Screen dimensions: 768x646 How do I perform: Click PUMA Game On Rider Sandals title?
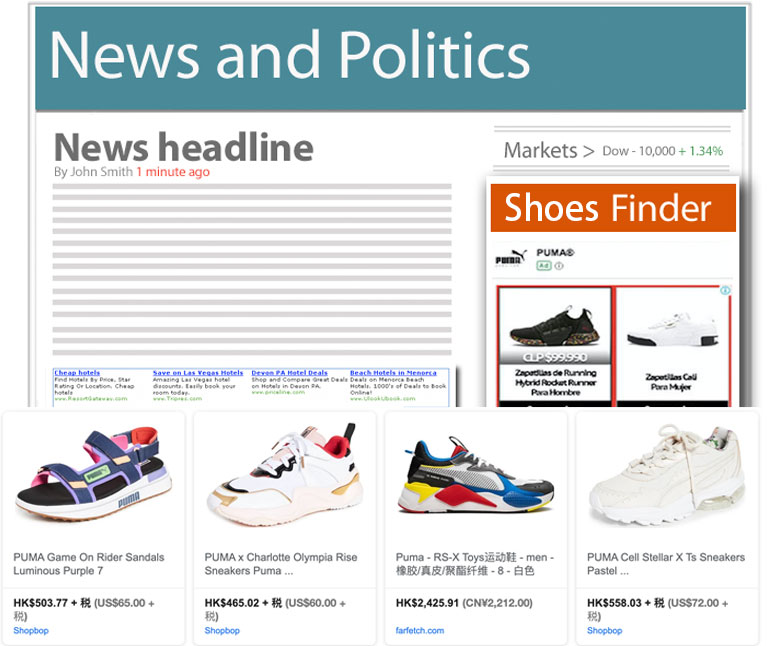(89, 564)
